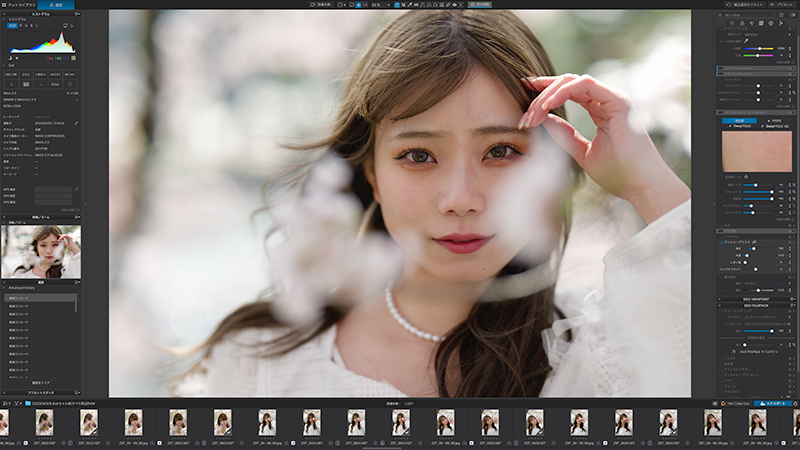Open the Geometry corrections category icon
Image resolution: width=800 pixels, height=450 pixels.
pyautogui.click(x=761, y=23)
